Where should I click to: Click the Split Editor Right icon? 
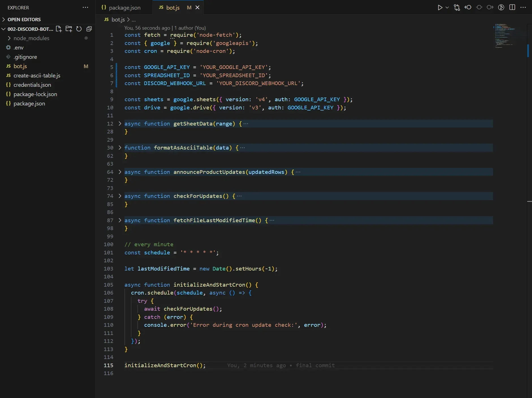512,8
